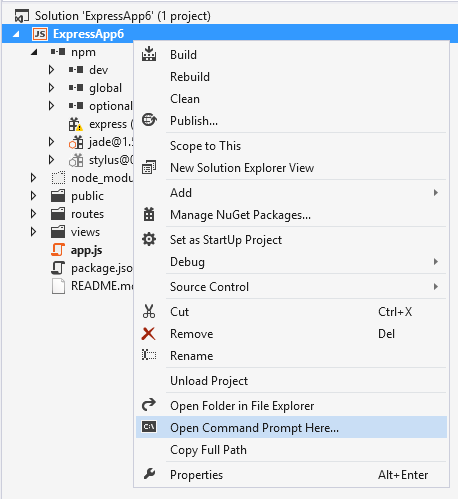Select the public folder name
The height and width of the screenshot is (499, 458).
tap(87, 196)
